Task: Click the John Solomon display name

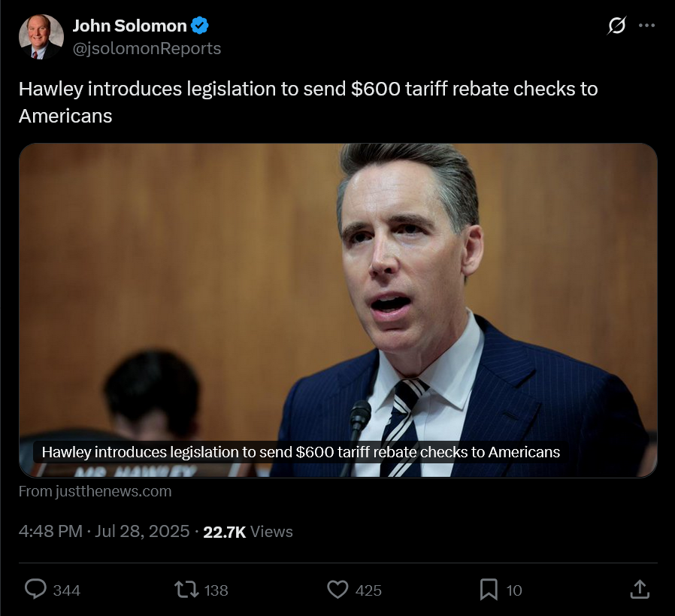Action: coord(129,26)
